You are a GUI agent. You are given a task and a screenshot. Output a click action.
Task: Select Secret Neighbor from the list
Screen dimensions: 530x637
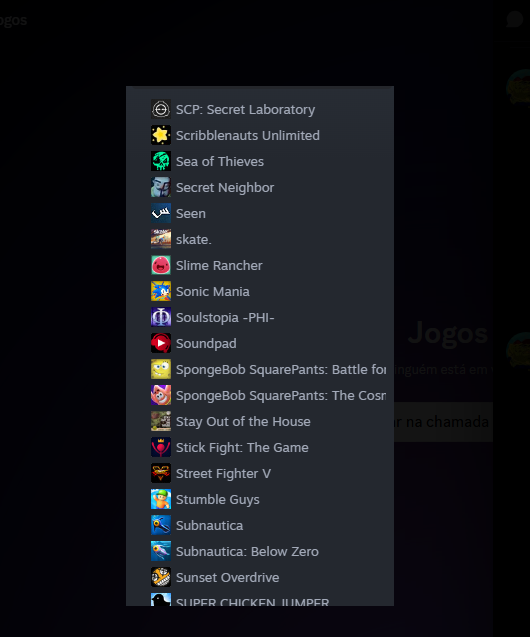pyautogui.click(x=260, y=187)
